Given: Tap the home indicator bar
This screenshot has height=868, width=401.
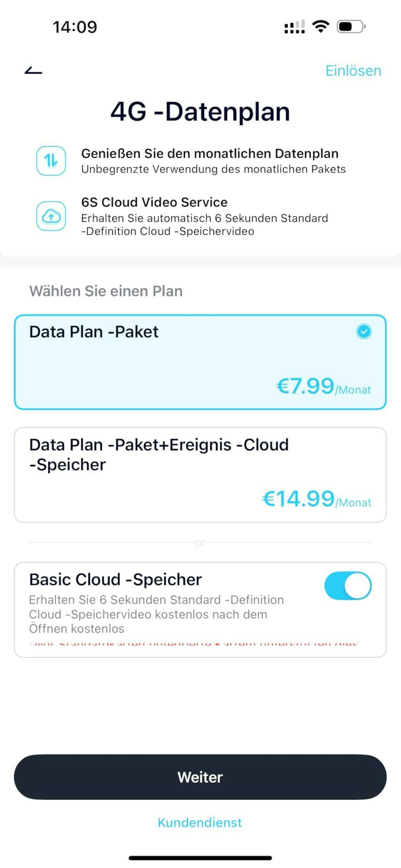Looking at the screenshot, I should click(x=200, y=858).
